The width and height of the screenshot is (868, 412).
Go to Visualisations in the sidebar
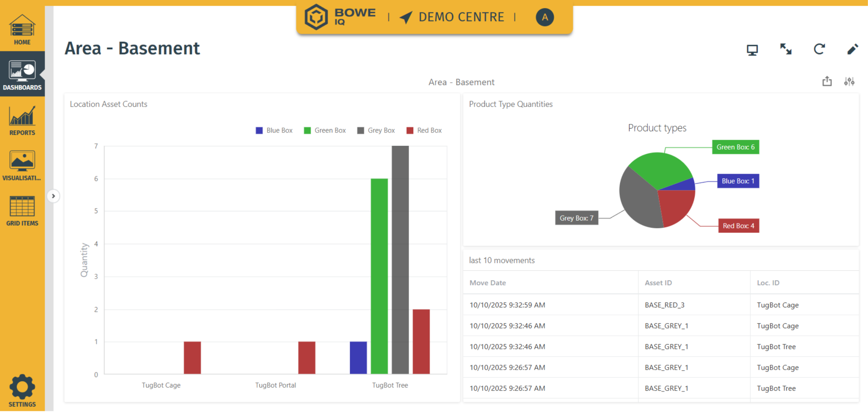pyautogui.click(x=22, y=165)
